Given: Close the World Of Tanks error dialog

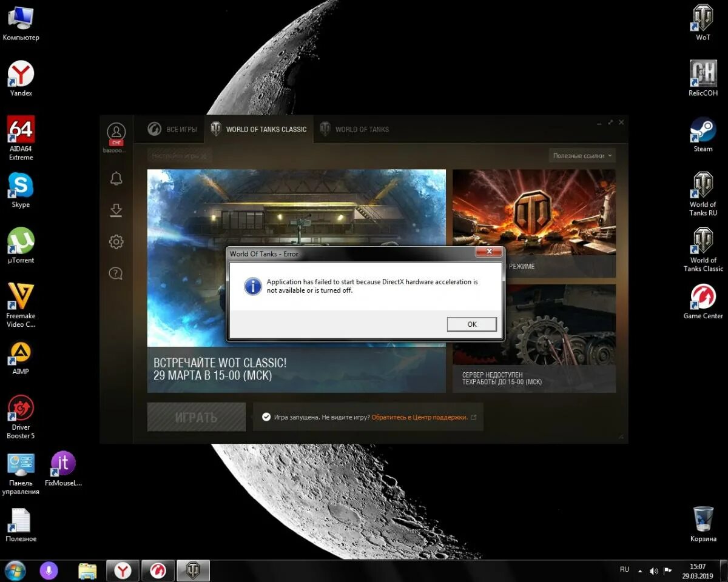Looking at the screenshot, I should coord(488,252).
